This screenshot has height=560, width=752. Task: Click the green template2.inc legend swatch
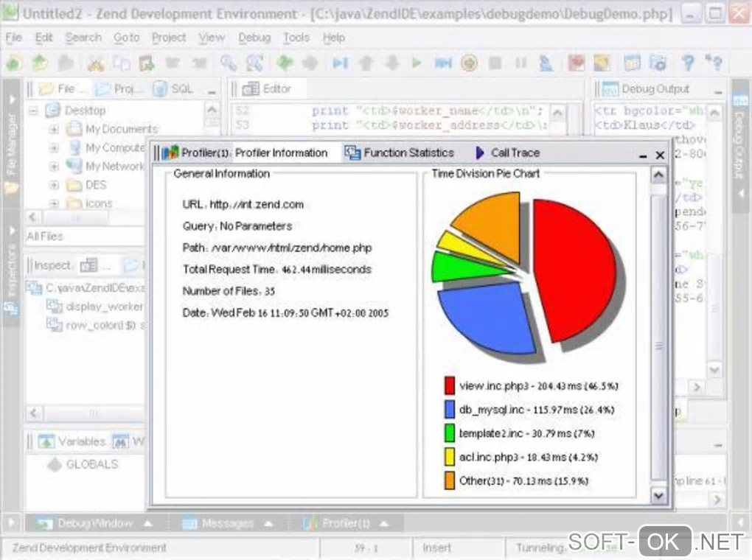(450, 433)
